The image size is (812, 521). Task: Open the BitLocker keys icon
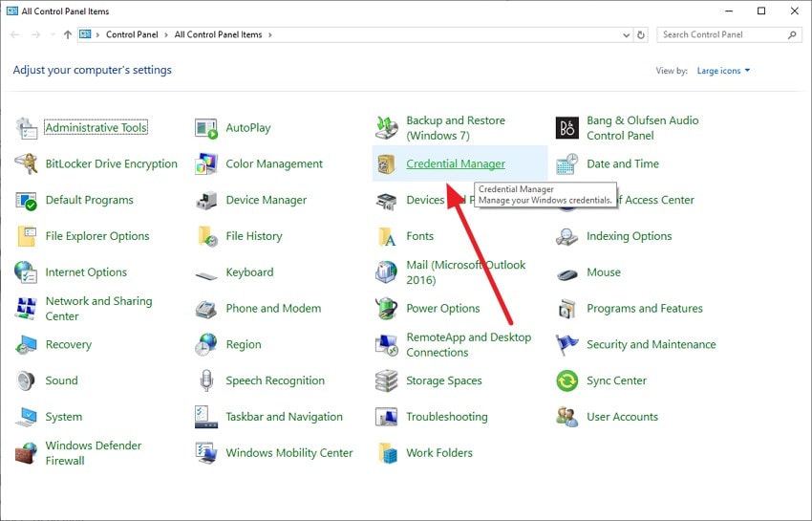[26, 164]
